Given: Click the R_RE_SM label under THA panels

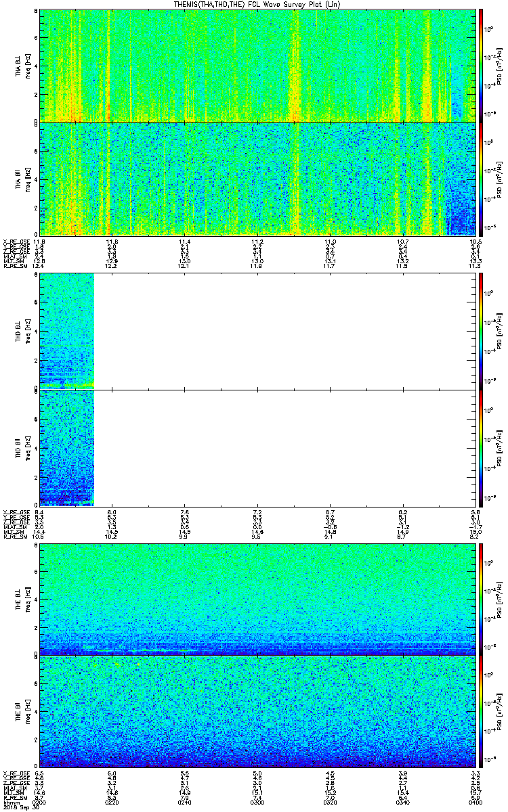Looking at the screenshot, I should 15,266.
